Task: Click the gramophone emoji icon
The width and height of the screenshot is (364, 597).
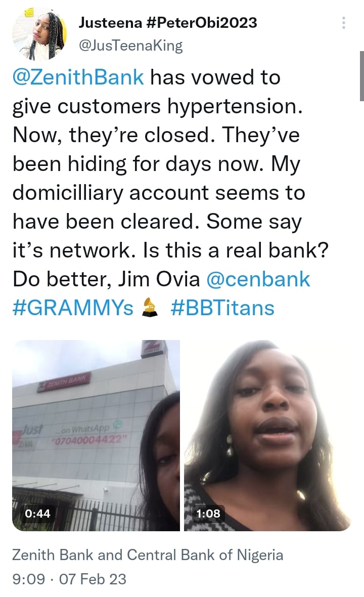Action: point(150,308)
